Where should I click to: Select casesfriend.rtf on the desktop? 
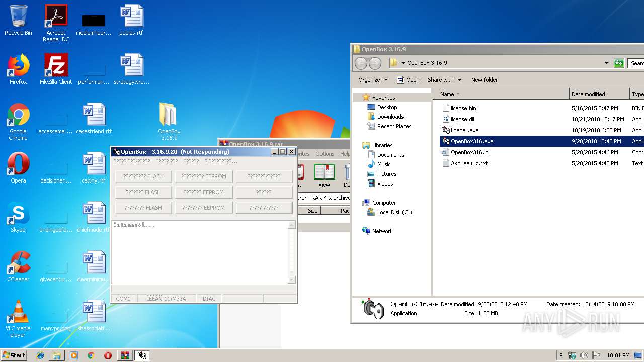pyautogui.click(x=94, y=119)
